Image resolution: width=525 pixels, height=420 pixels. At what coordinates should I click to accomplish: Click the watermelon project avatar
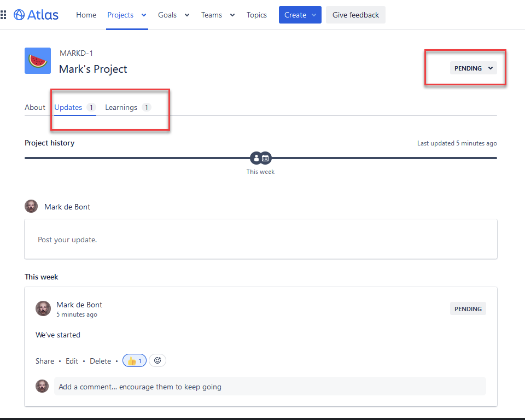tap(37, 61)
